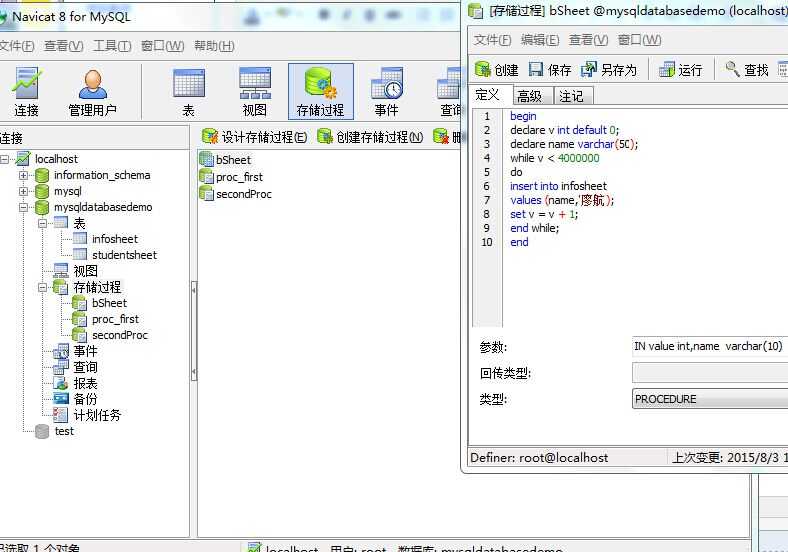
Task: Open the 类型 PROCEDURE dropdown
Action: point(710,399)
